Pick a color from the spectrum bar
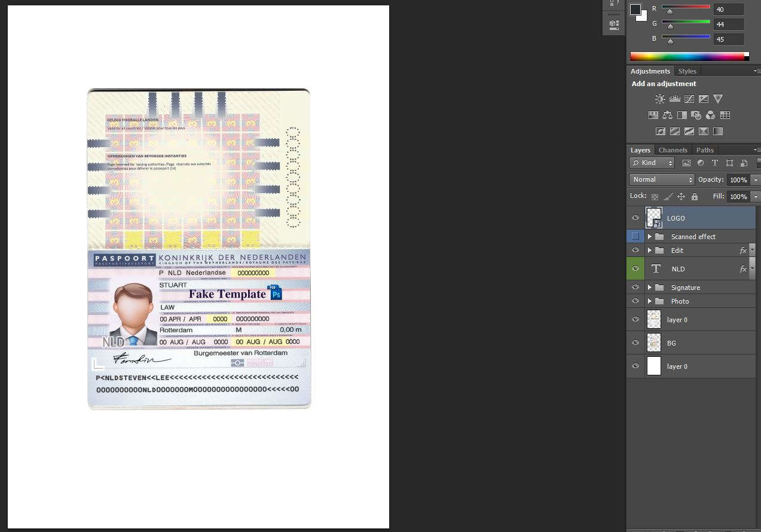The height and width of the screenshot is (532, 761). [687, 56]
